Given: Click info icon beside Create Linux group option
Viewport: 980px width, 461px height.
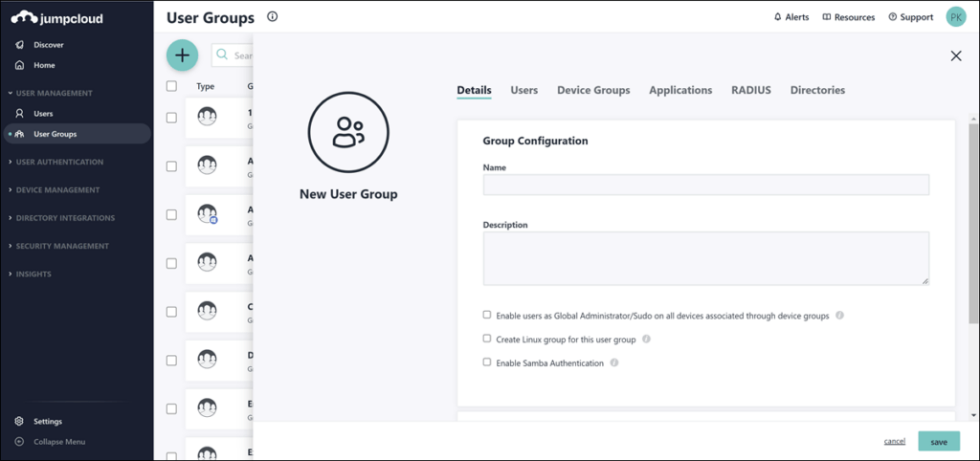Looking at the screenshot, I should [x=646, y=340].
